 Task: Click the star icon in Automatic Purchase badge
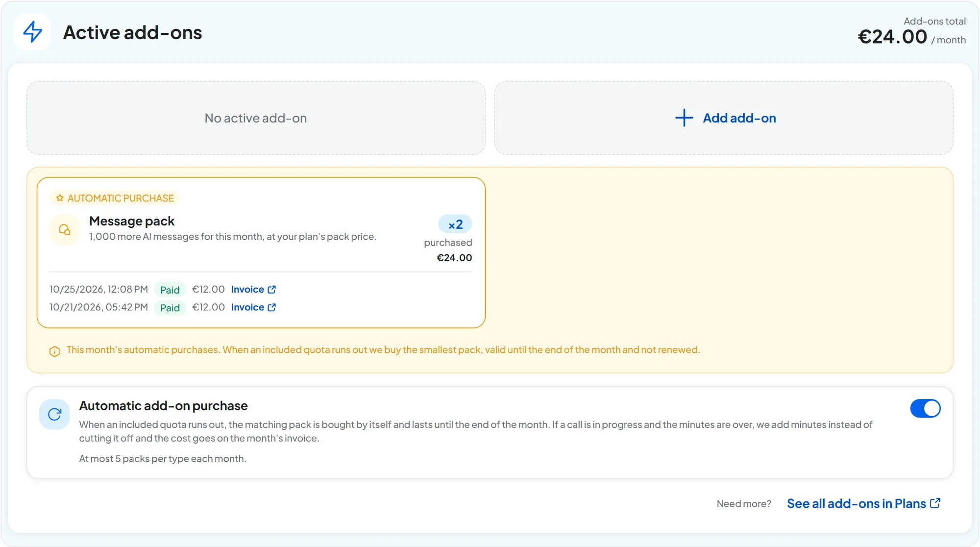coord(60,198)
